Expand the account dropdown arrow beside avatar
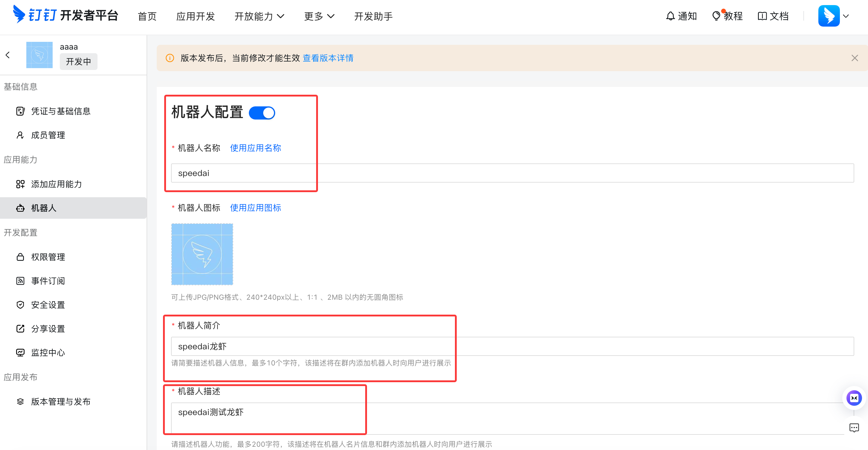The image size is (868, 450). [x=846, y=16]
